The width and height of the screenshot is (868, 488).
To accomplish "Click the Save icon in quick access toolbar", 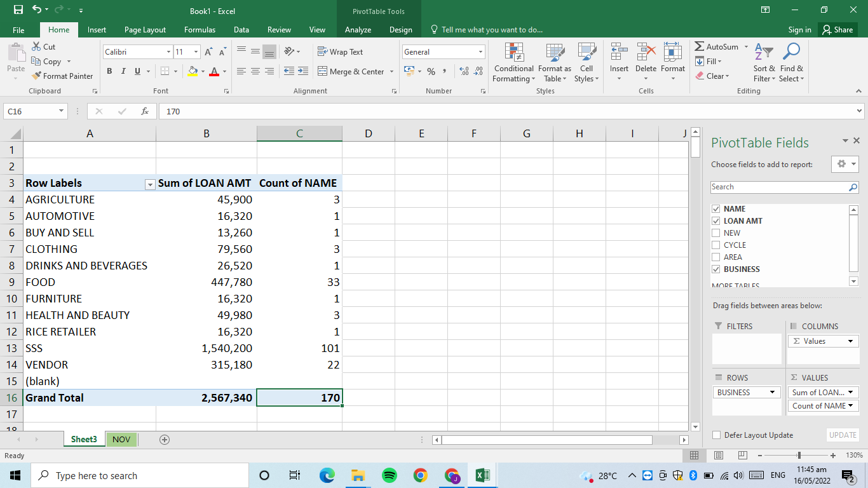I will coord(18,10).
